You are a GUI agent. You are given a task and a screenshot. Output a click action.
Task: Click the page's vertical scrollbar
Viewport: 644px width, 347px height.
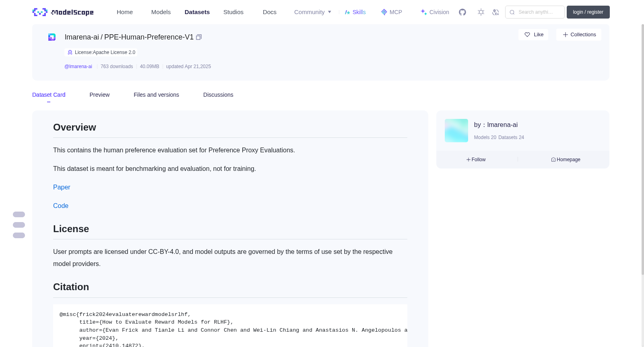point(642,149)
